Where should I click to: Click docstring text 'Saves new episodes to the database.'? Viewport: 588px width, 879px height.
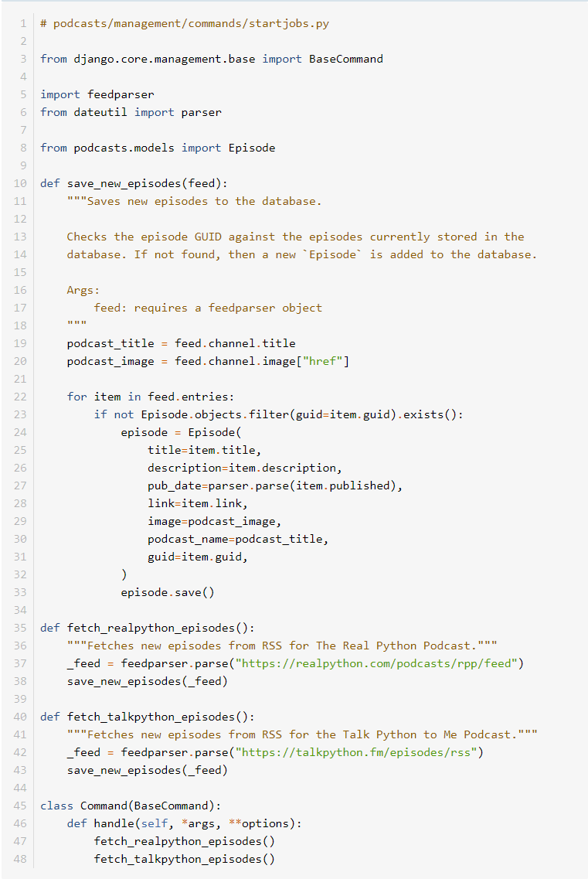[x=205, y=201]
